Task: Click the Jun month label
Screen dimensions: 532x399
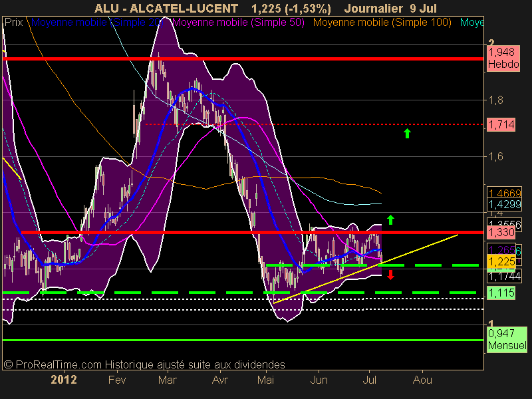Action: pos(319,380)
